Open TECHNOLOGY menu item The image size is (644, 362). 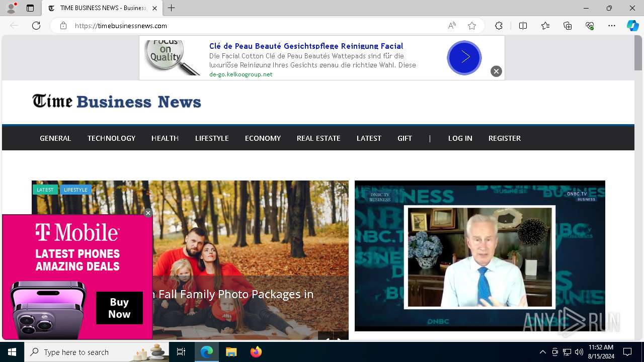(111, 138)
